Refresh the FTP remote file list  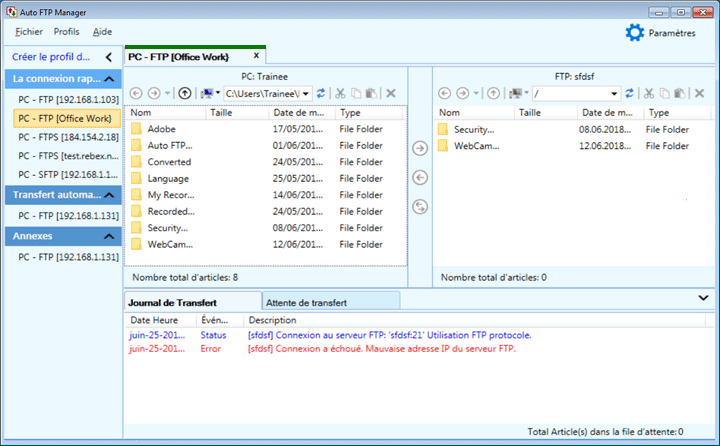tap(629, 93)
